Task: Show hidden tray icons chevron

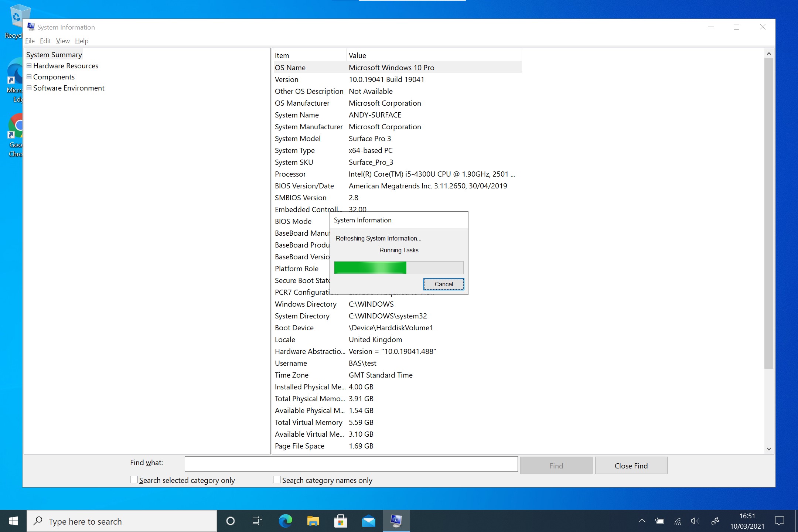Action: [x=642, y=521]
